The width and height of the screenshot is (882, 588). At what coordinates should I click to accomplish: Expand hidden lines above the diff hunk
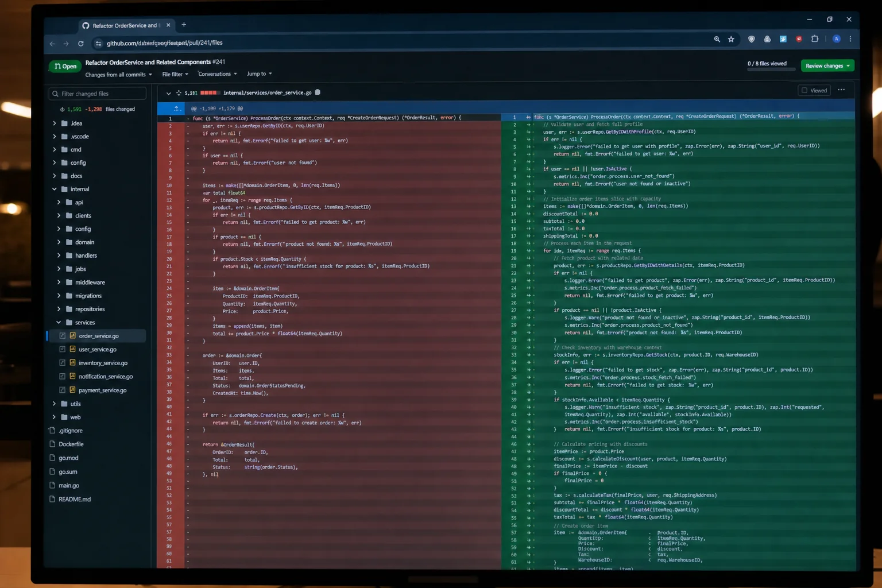[x=176, y=109]
